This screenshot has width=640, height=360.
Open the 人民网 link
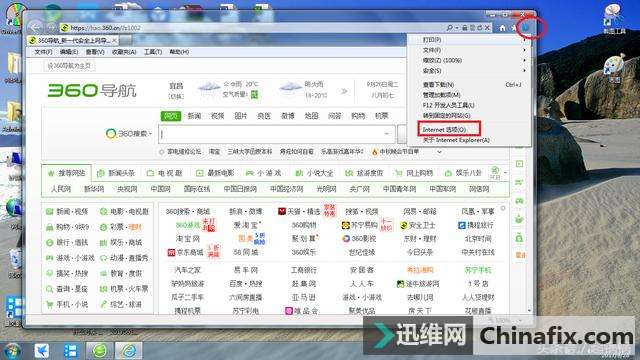point(61,189)
